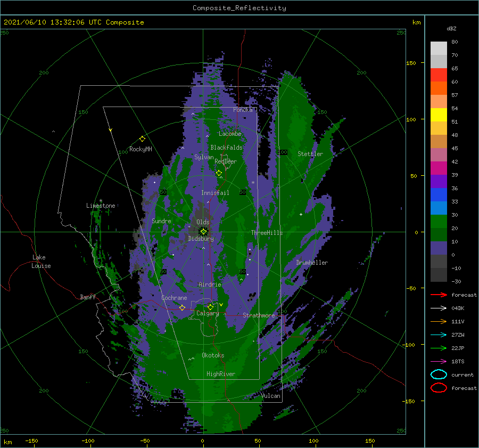Click the dark orange swatch in dBZ scale
Image resolution: width=479 pixels, height=448 pixels.
coord(439,88)
